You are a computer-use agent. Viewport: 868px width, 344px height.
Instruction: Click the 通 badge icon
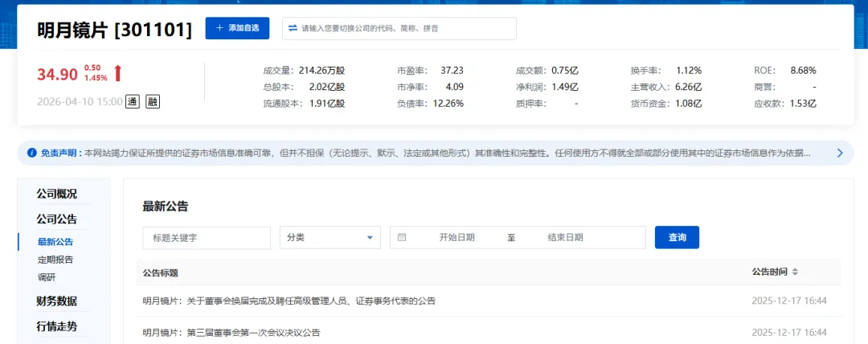point(133,102)
